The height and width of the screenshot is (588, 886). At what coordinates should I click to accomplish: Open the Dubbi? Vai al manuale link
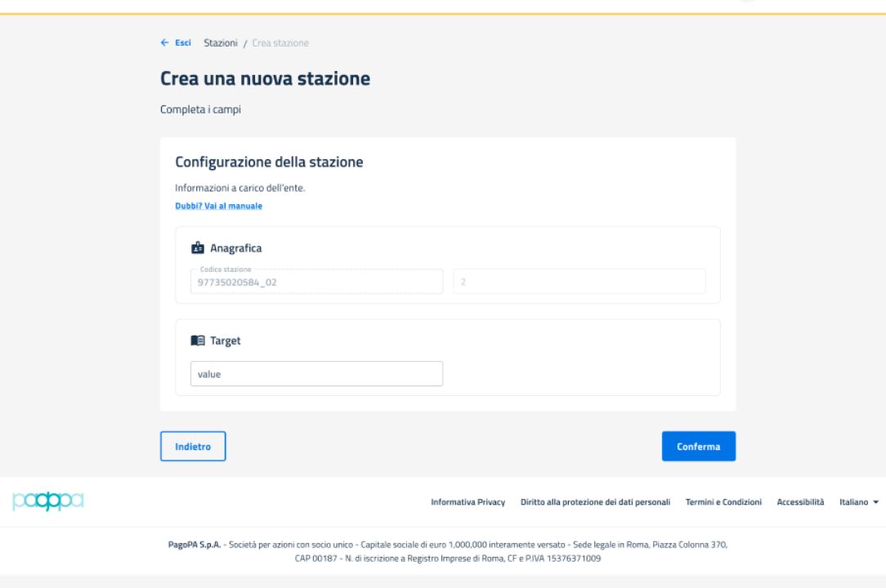click(218, 206)
